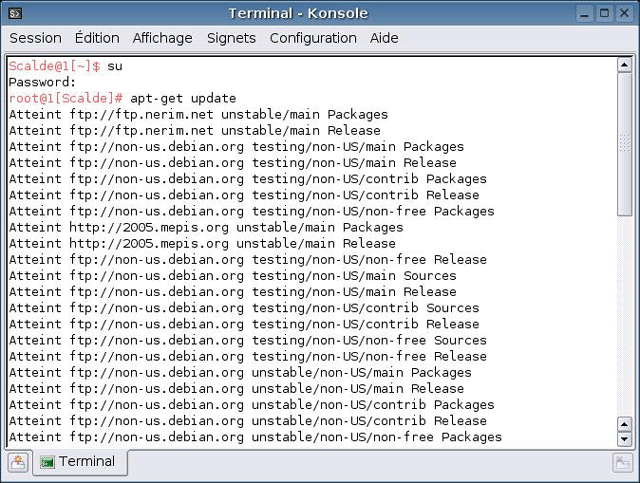Click the scrollbar up arrow at top

click(x=624, y=65)
